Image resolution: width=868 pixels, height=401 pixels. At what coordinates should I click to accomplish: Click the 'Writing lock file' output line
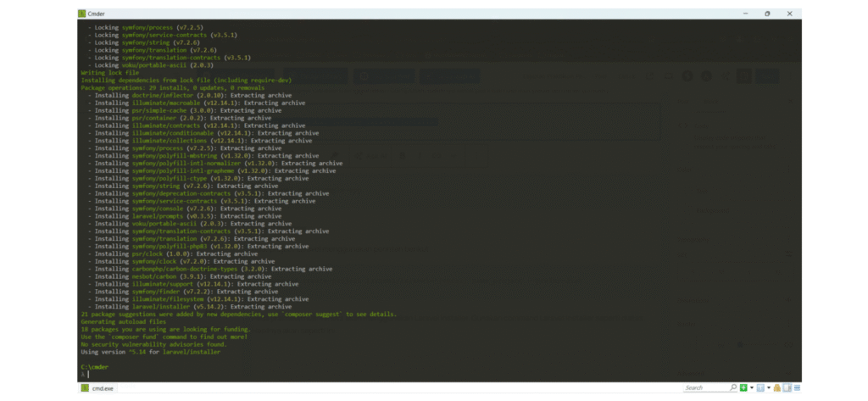point(109,72)
